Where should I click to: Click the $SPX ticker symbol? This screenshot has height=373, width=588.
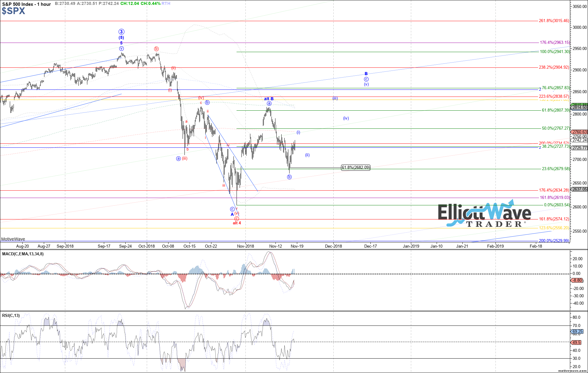[x=13, y=11]
